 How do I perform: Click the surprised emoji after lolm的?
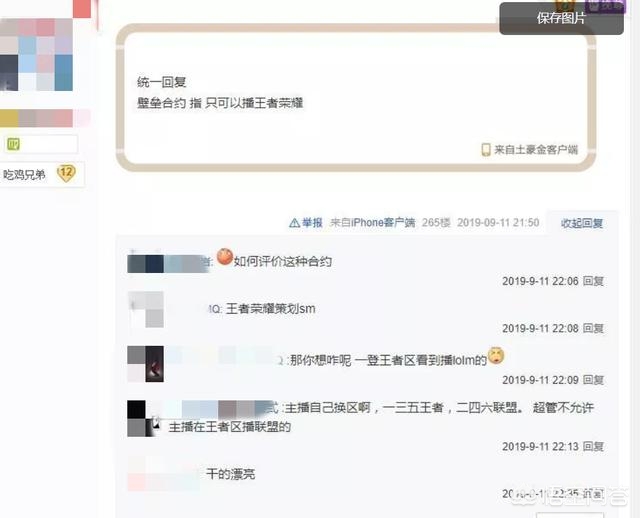[496, 356]
